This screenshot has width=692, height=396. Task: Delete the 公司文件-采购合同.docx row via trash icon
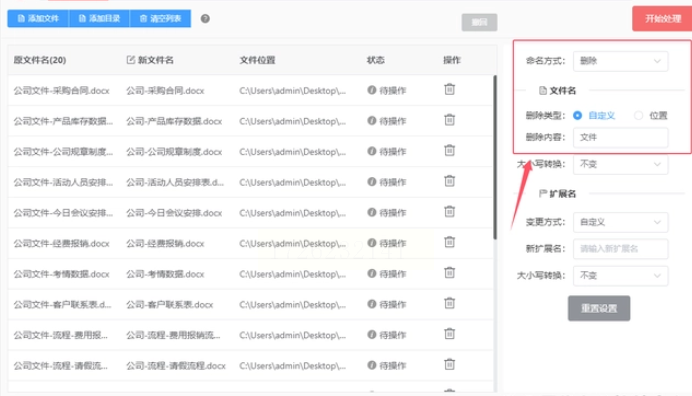pyautogui.click(x=449, y=89)
